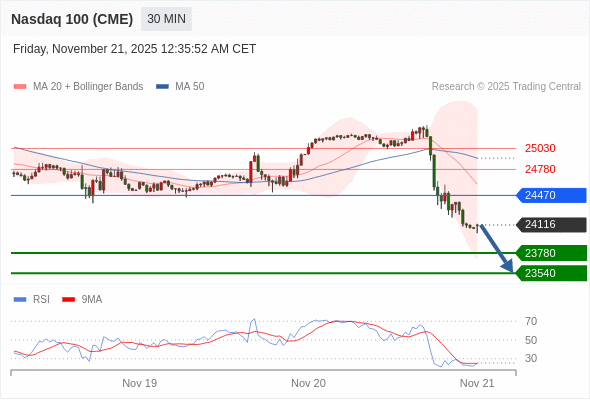Image resolution: width=590 pixels, height=400 pixels.
Task: Click the RSI blue legend swatch
Action: point(20,300)
